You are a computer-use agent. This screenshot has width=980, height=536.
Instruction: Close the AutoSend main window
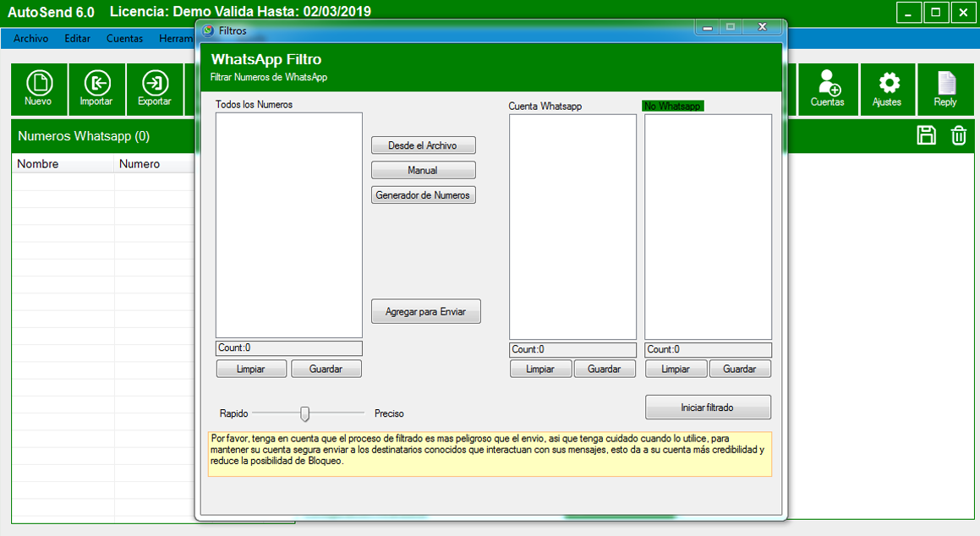pyautogui.click(x=964, y=13)
